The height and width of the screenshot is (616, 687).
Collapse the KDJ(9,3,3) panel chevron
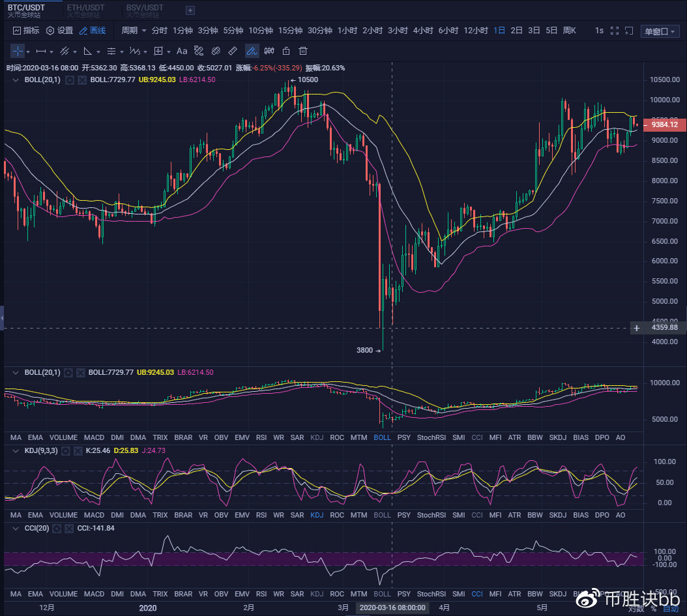pyautogui.click(x=16, y=451)
